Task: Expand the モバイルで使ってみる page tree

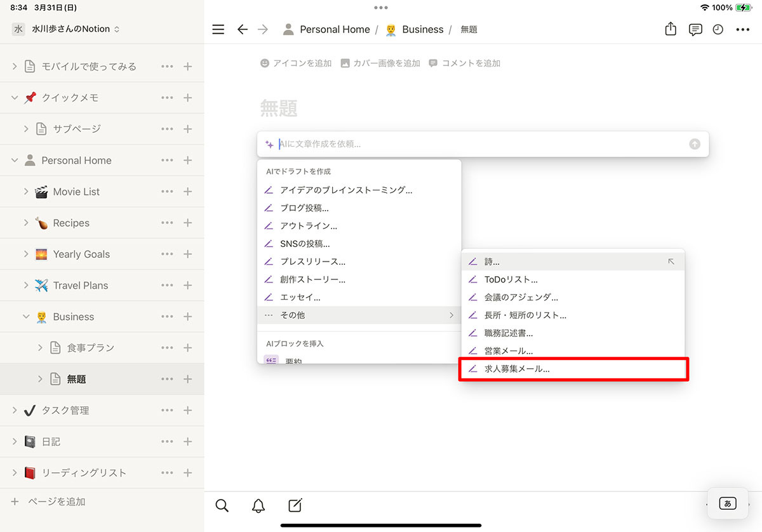Action: 15,66
